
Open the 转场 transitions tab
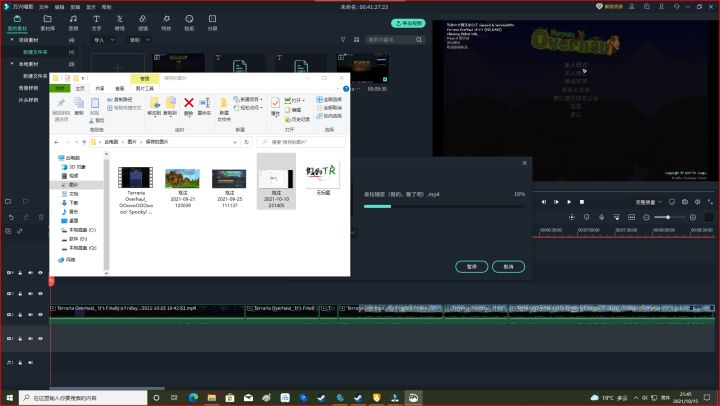119,23
